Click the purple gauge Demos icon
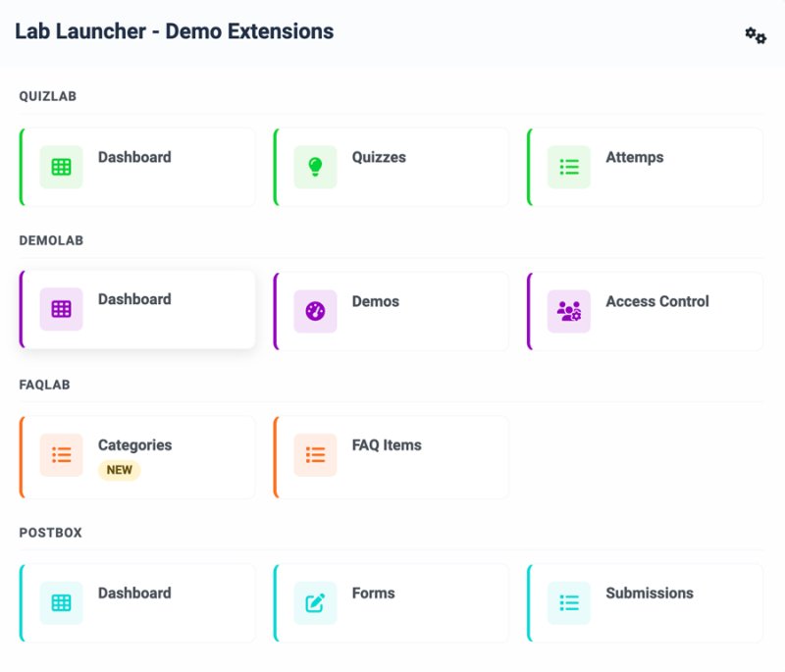The height and width of the screenshot is (672, 785). pos(315,311)
